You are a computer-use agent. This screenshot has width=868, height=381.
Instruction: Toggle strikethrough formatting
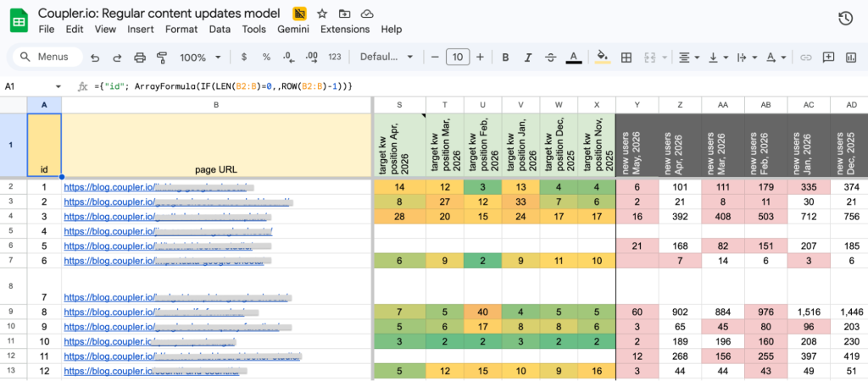(550, 57)
